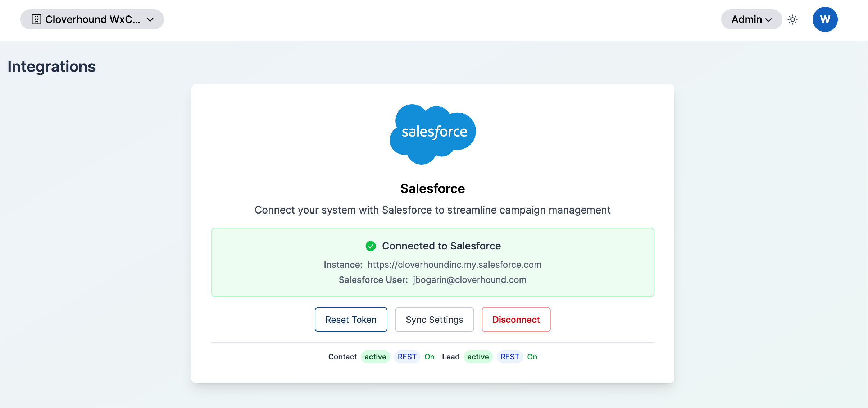Toggle the light/dark theme sun icon
The image size is (868, 408).
coord(793,19)
